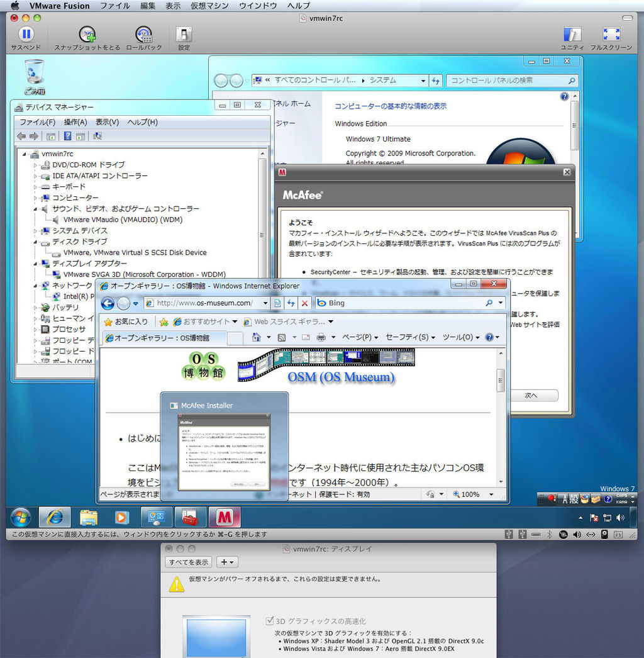
Task: Open ウインドウ menu in Mac menu bar
Action: pyautogui.click(x=258, y=6)
